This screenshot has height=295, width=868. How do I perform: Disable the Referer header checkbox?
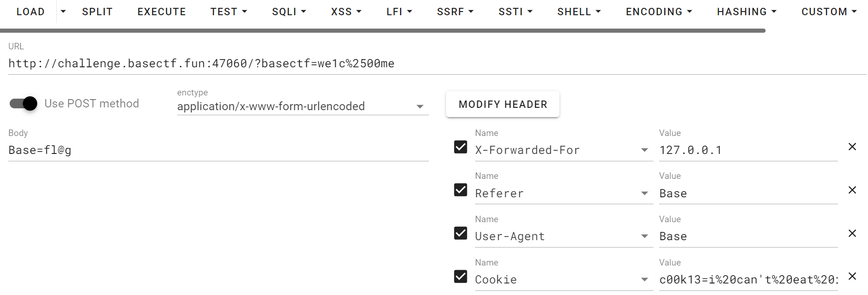tap(460, 190)
